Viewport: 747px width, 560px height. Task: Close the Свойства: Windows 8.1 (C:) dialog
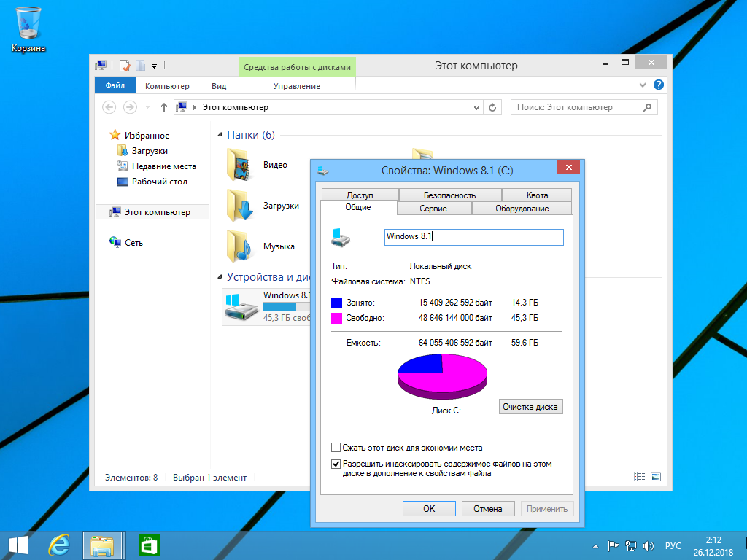568,167
